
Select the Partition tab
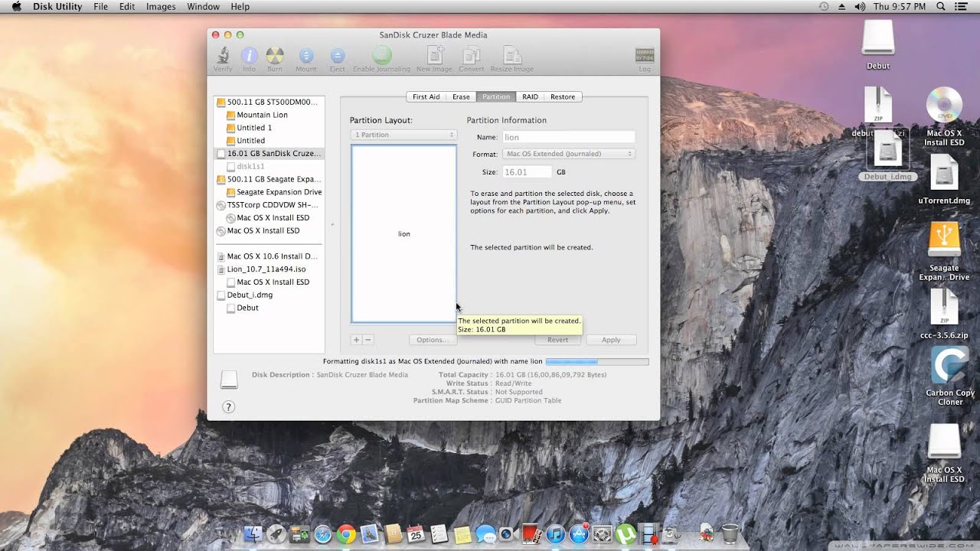496,96
